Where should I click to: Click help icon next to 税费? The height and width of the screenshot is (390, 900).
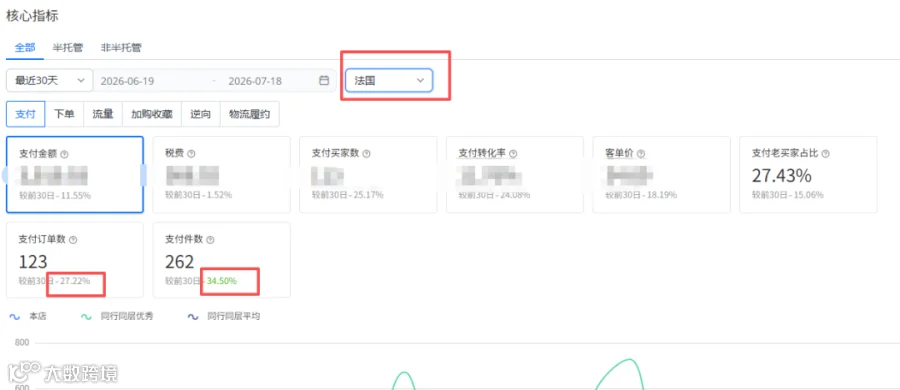[x=192, y=154]
